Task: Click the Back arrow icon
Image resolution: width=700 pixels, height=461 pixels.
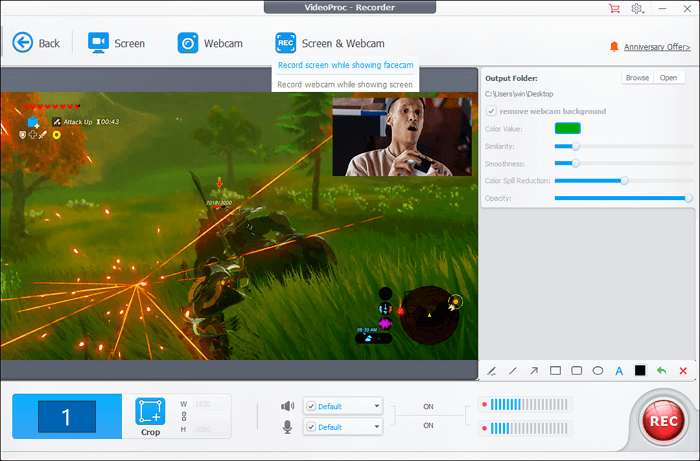Action: (22, 43)
